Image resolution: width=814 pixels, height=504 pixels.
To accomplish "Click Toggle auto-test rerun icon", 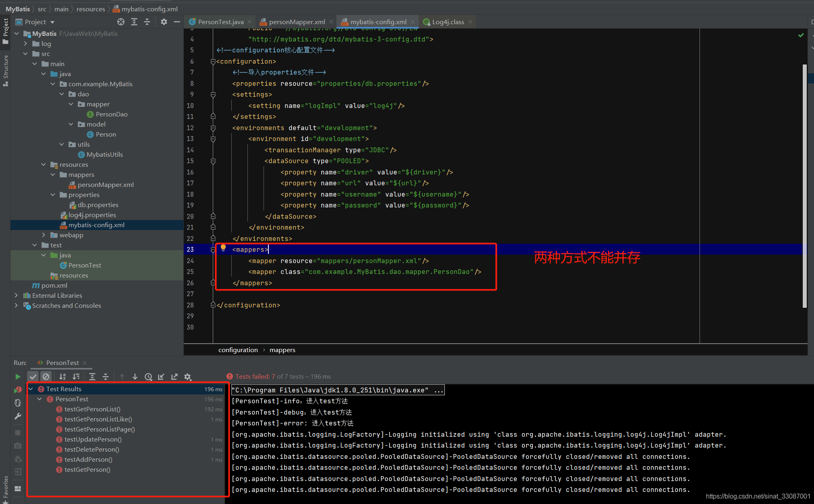I will pos(18,403).
